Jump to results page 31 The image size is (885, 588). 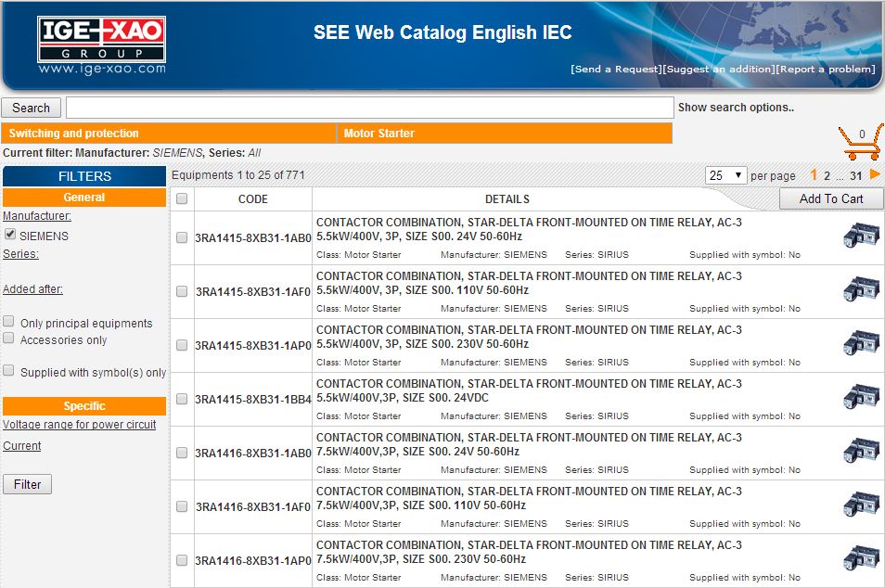(x=856, y=176)
